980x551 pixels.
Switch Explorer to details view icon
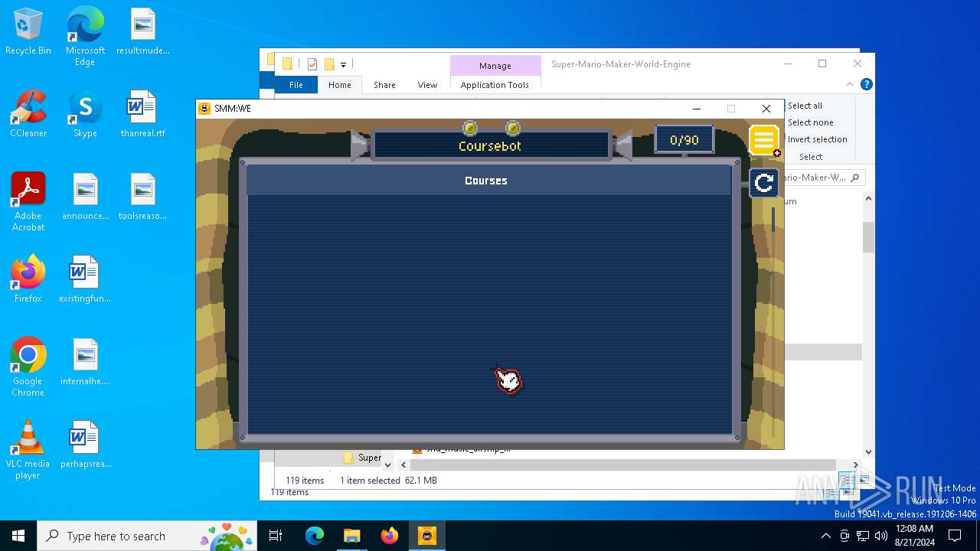(847, 481)
